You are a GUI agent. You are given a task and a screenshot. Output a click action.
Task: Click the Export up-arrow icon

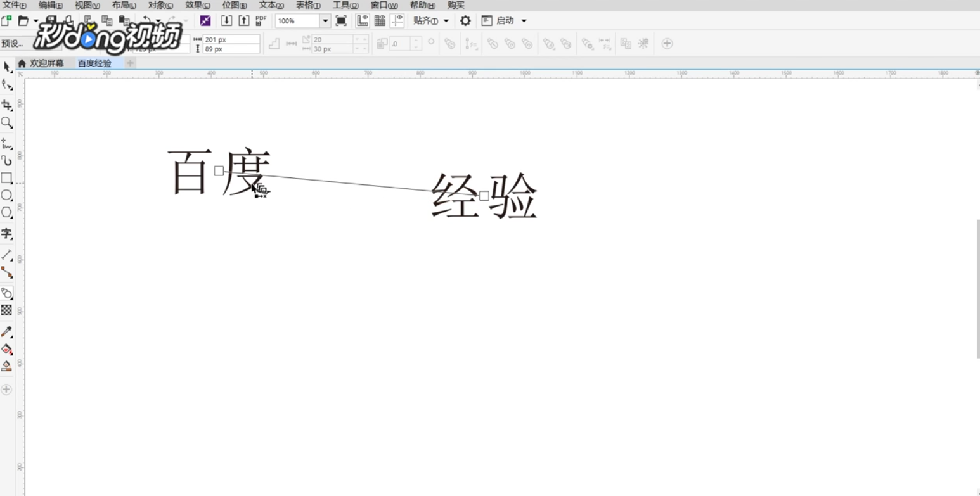[x=244, y=20]
